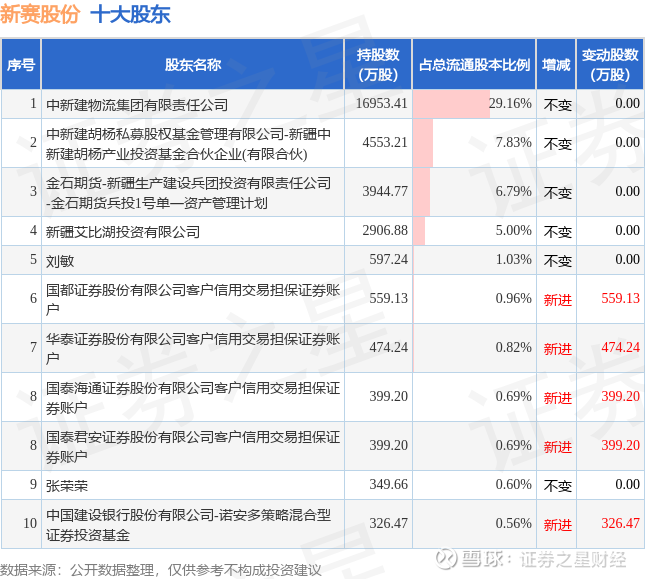Screen dimensions: 645x579
Task: Click the 5.00% ratio value
Action: 514,230
